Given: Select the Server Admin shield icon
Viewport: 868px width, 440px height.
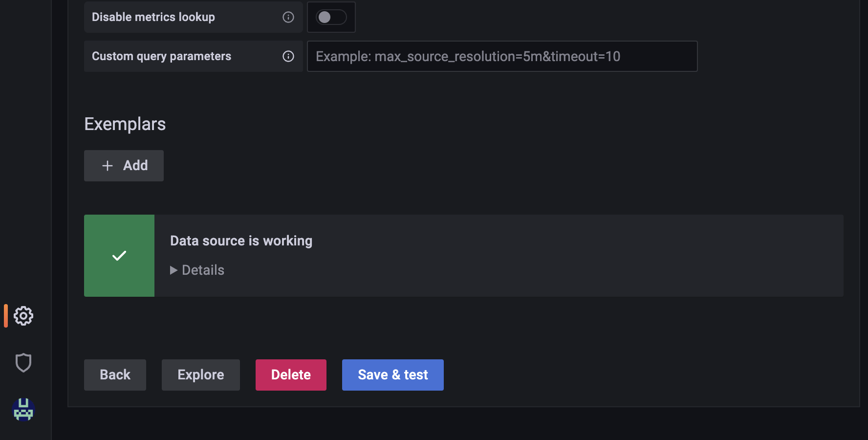Looking at the screenshot, I should click(23, 363).
